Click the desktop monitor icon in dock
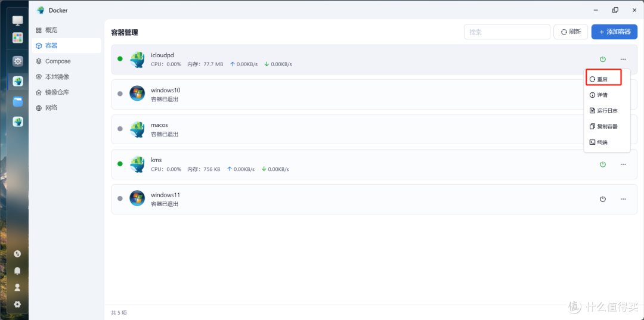Image resolution: width=644 pixels, height=320 pixels. click(x=18, y=20)
